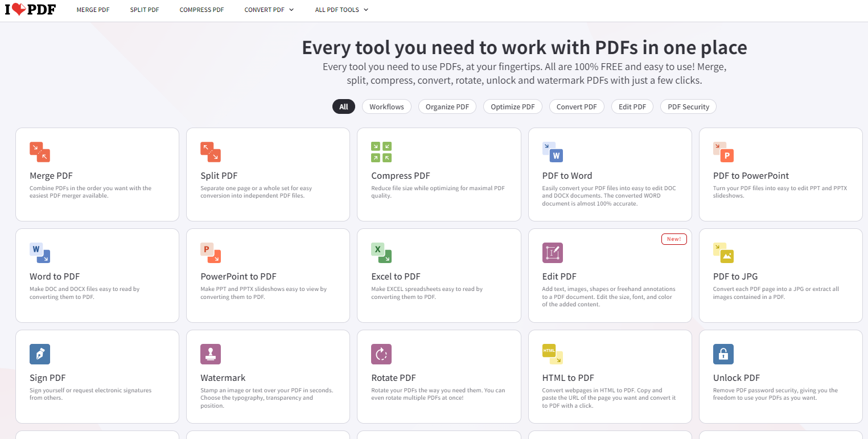868x439 pixels.
Task: Click the iLovePDF logo
Action: (30, 10)
